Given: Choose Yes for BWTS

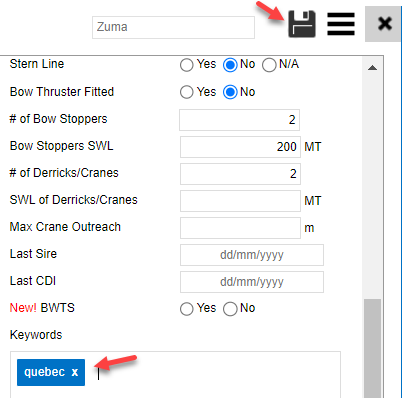Looking at the screenshot, I should coord(187,309).
